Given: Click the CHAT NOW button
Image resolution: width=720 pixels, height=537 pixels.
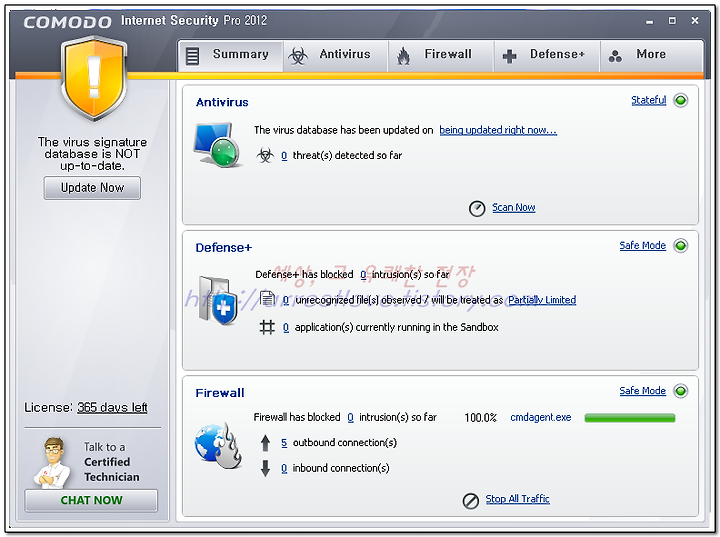Looking at the screenshot, I should (x=91, y=500).
